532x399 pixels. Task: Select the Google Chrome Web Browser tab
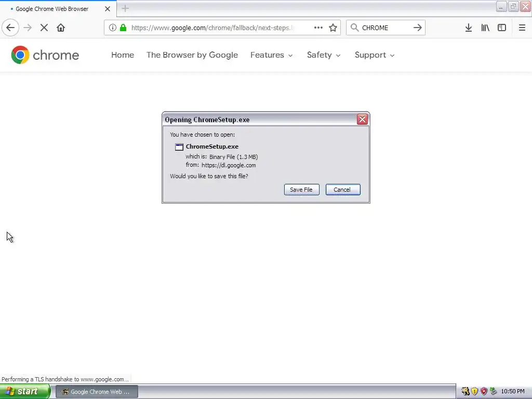(x=58, y=9)
